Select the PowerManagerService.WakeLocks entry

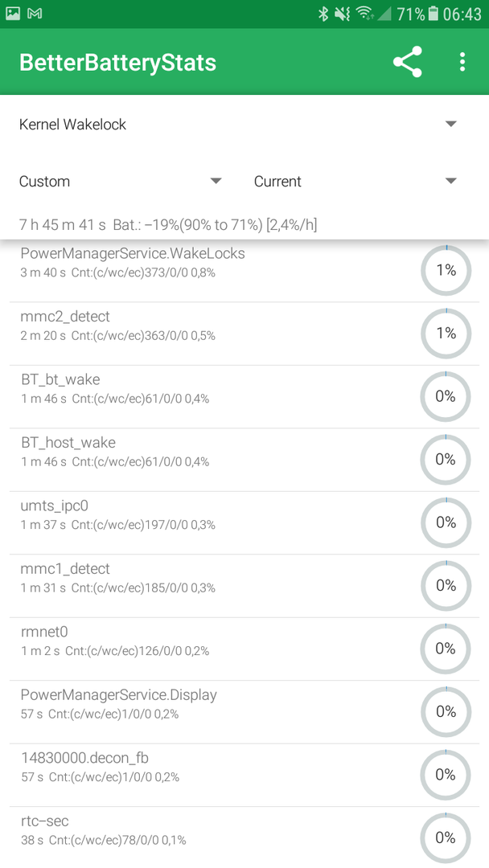coord(244,271)
